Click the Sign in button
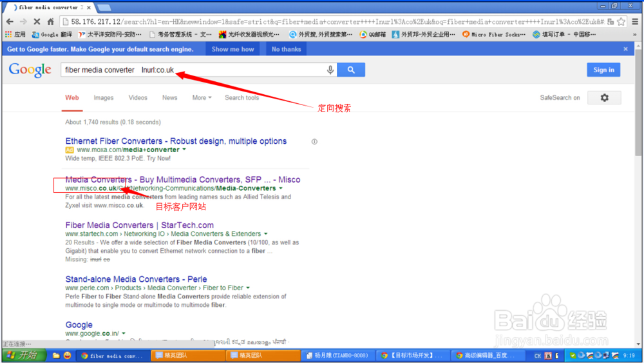Image resolution: width=644 pixels, height=363 pixels. coord(604,70)
